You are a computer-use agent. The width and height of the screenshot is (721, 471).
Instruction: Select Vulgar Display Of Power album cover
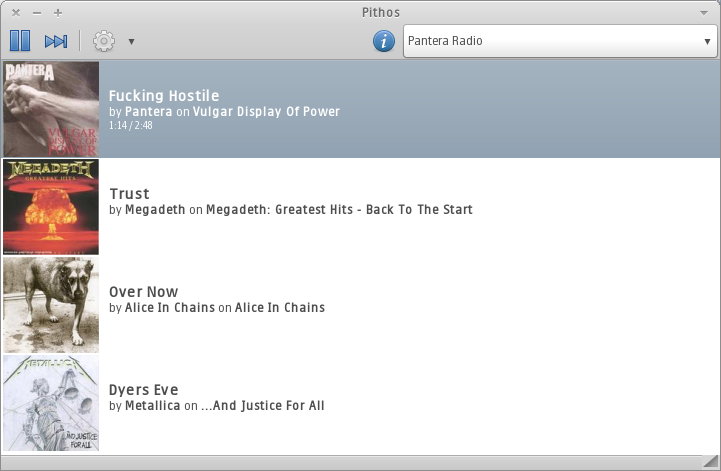point(51,109)
